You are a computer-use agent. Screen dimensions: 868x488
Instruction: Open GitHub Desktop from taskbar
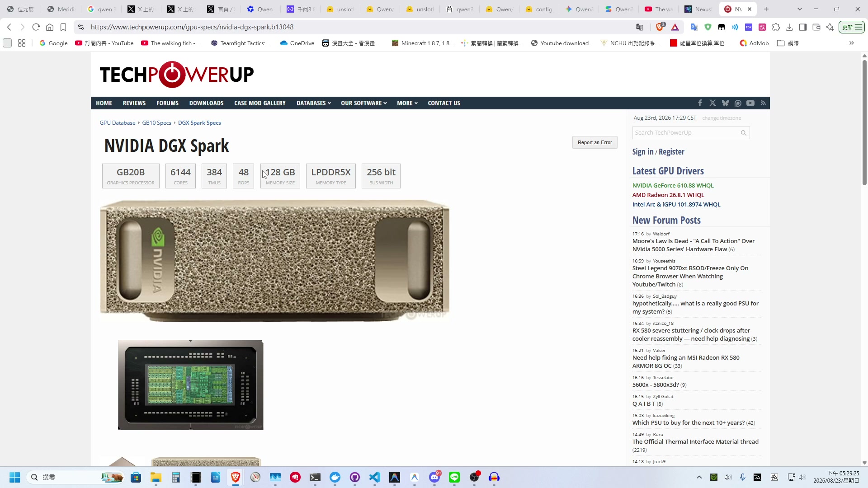pyautogui.click(x=355, y=477)
